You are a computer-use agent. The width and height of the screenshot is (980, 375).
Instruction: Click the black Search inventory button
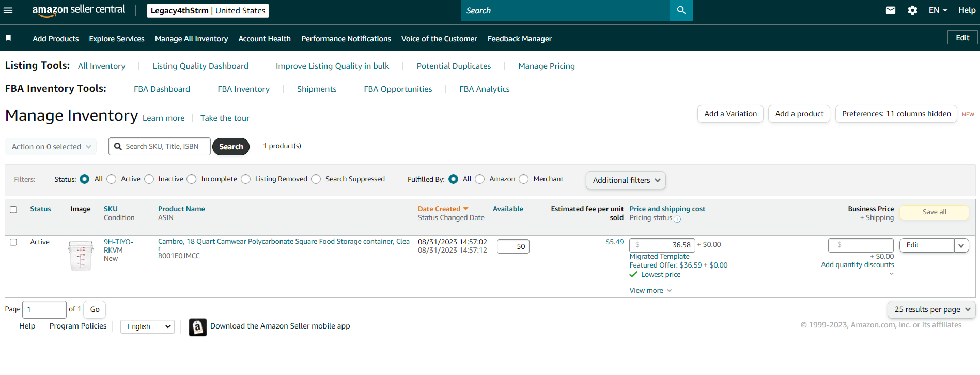click(x=231, y=147)
